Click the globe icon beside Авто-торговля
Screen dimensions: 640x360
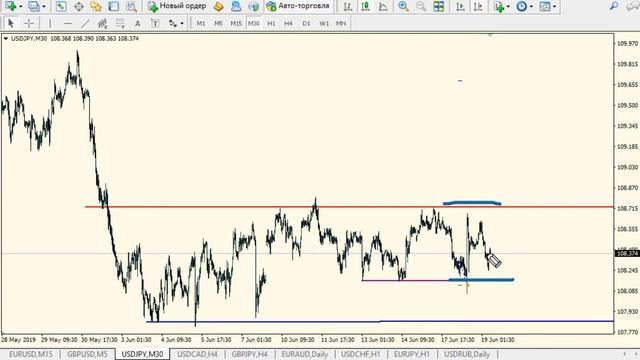click(253, 6)
